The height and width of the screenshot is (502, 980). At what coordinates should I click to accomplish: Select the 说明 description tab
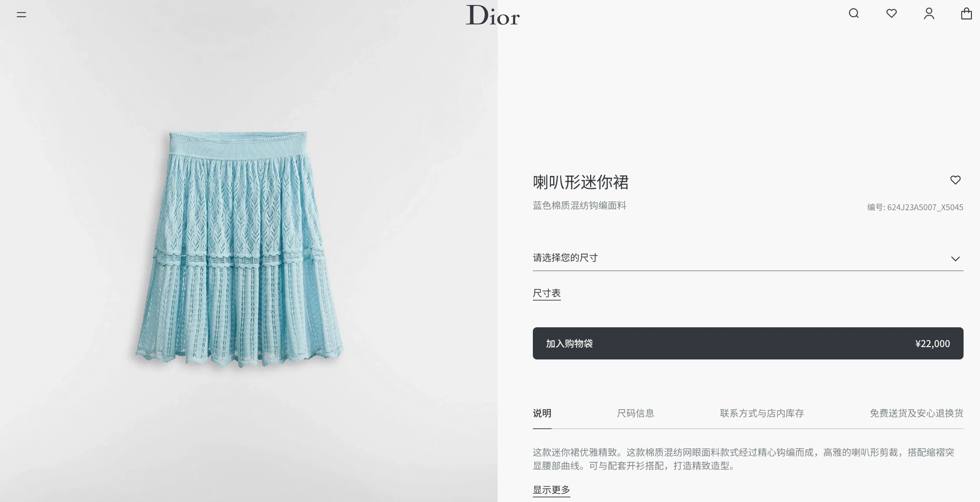(542, 413)
